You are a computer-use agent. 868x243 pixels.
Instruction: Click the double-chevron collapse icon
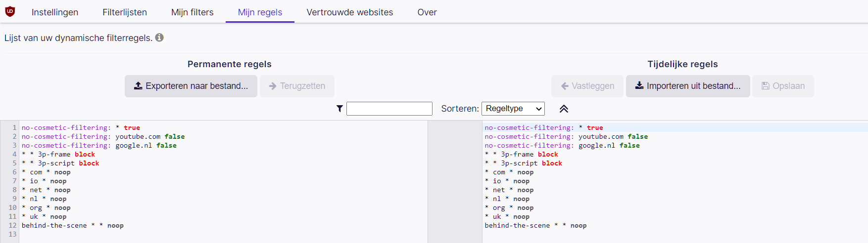pos(564,109)
